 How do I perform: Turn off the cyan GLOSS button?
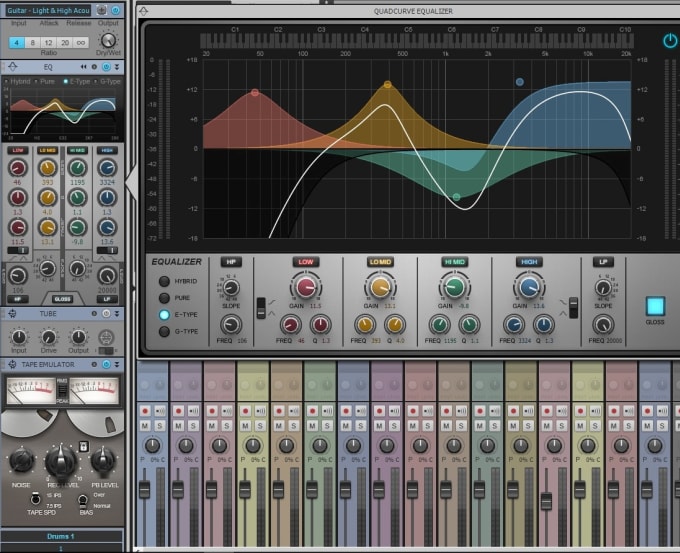coord(655,306)
